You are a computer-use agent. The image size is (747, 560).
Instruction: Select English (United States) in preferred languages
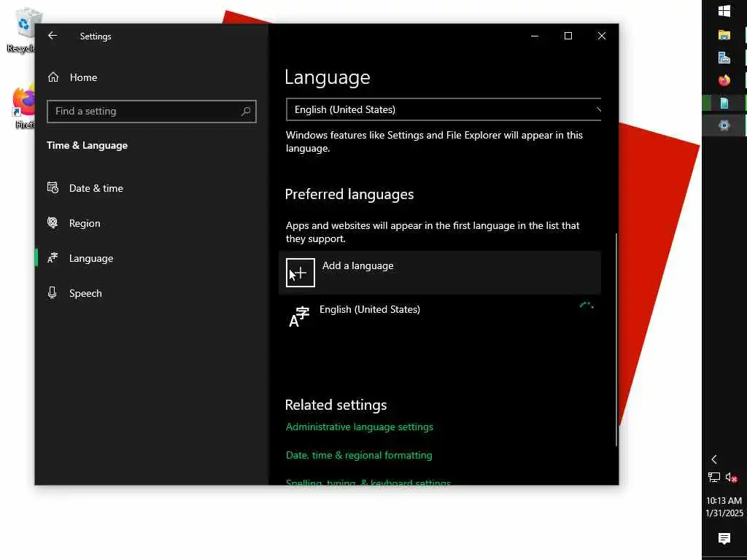tap(440, 316)
